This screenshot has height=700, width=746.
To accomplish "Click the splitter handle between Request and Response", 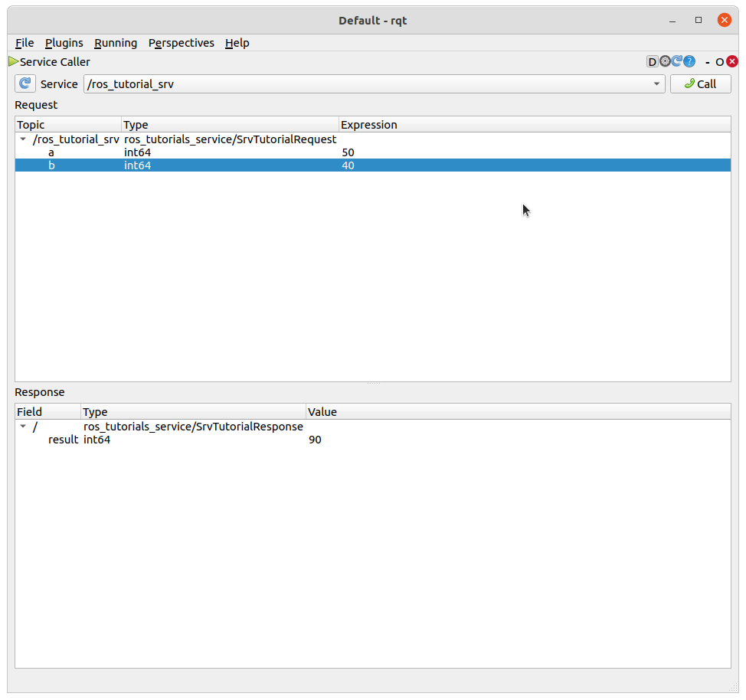I will (x=374, y=383).
